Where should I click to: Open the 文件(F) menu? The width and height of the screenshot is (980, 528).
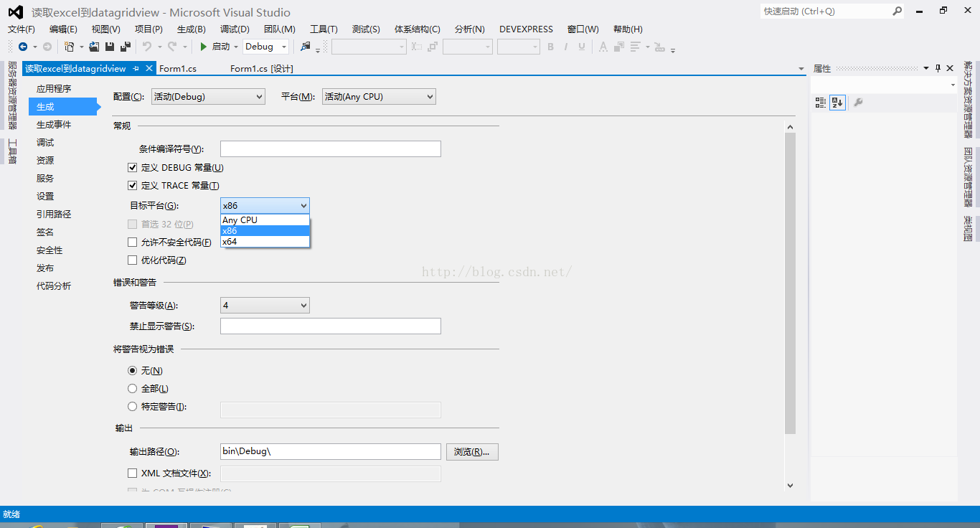point(22,29)
